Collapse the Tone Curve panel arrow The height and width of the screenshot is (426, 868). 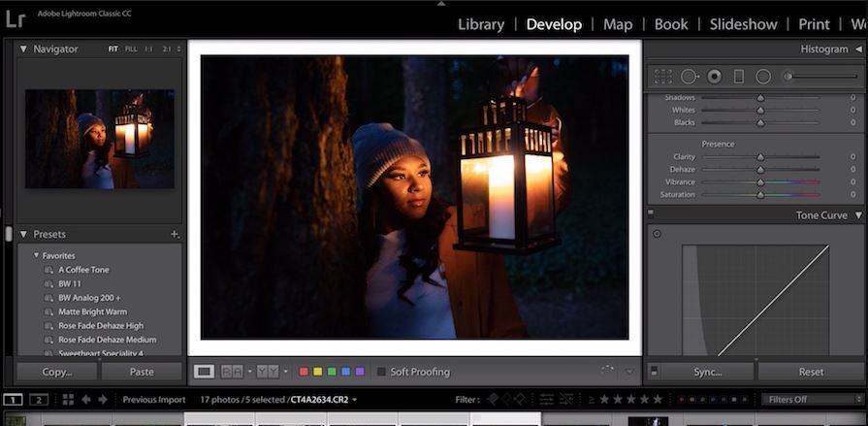tap(858, 214)
